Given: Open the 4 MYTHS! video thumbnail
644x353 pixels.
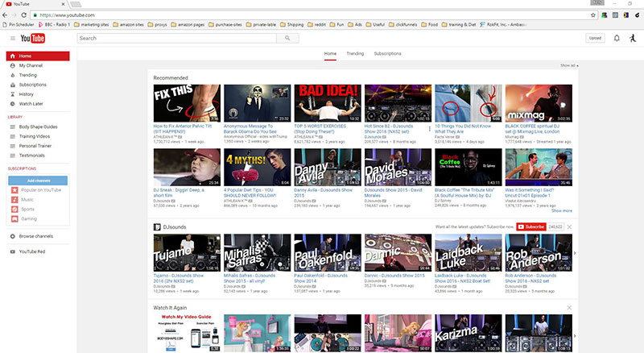Looking at the screenshot, I should (257, 167).
